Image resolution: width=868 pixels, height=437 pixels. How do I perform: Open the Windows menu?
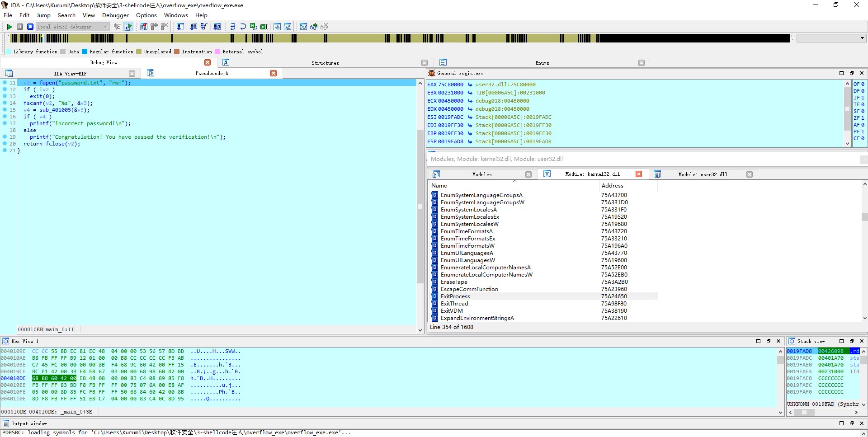coord(176,15)
